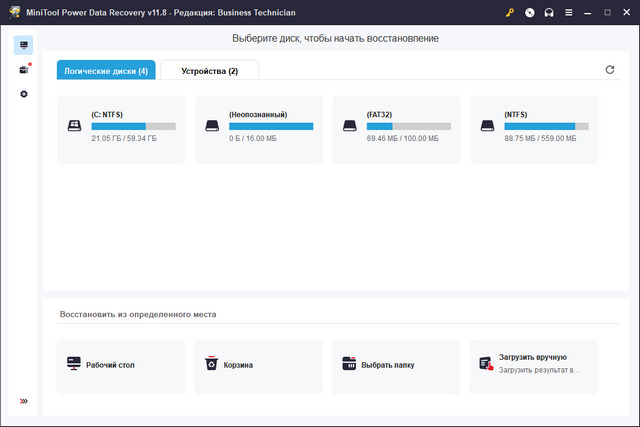This screenshot has width=640, height=427.
Task: Open settings gear in left sidebar
Action: pos(24,94)
